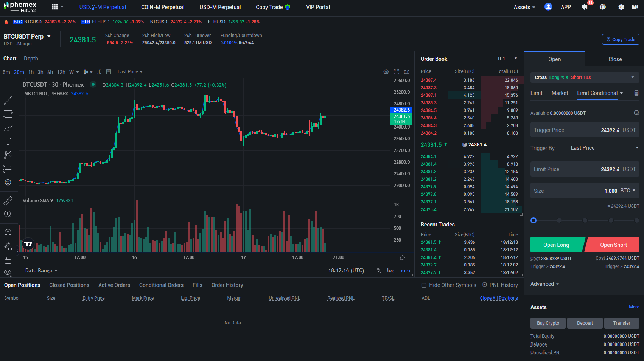Click the Copy Trade outlined button
Screen dimensions: 644x361
[621, 39]
